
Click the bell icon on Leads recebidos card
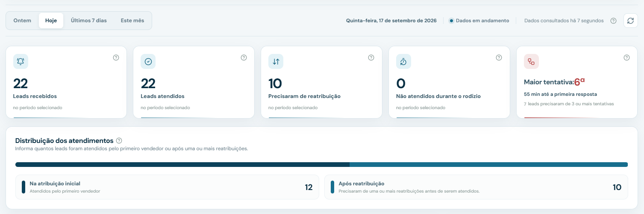click(21, 62)
